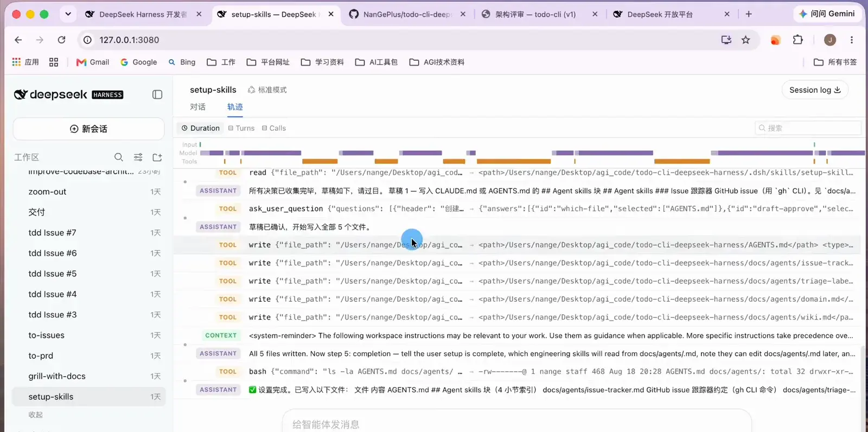The image size is (868, 432).
Task: Go back in browser history
Action: click(x=18, y=40)
